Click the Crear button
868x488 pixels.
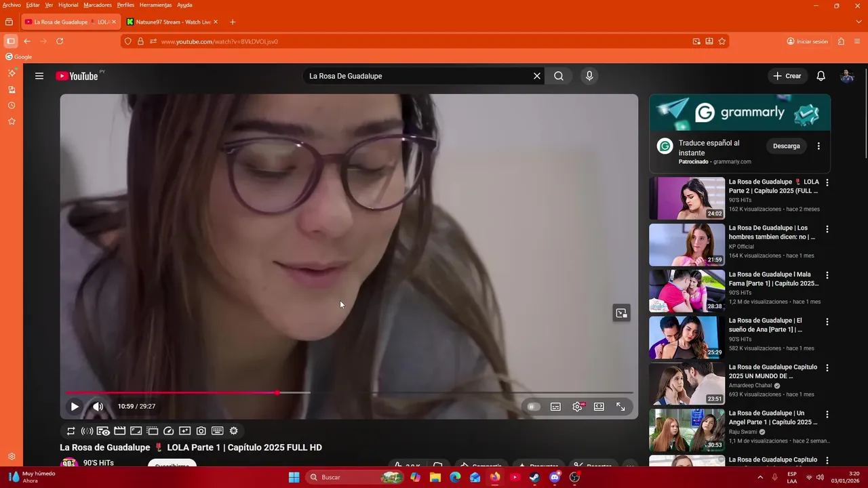click(787, 76)
